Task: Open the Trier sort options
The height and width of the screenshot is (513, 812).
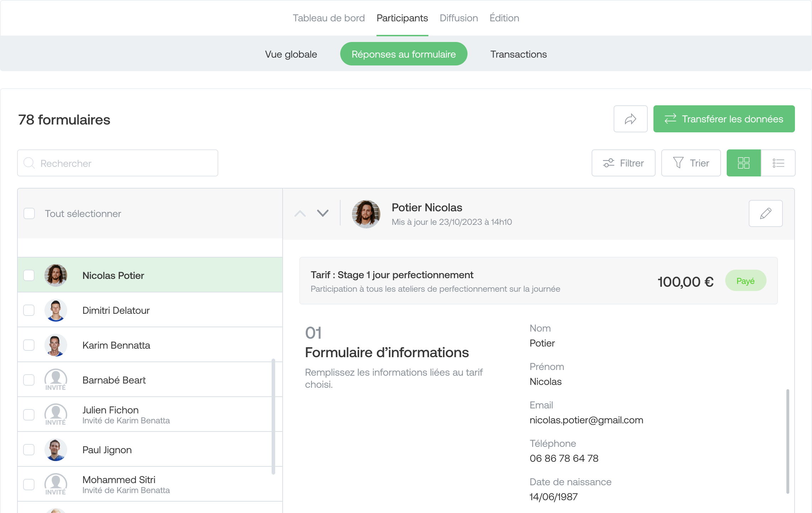Action: 691,163
